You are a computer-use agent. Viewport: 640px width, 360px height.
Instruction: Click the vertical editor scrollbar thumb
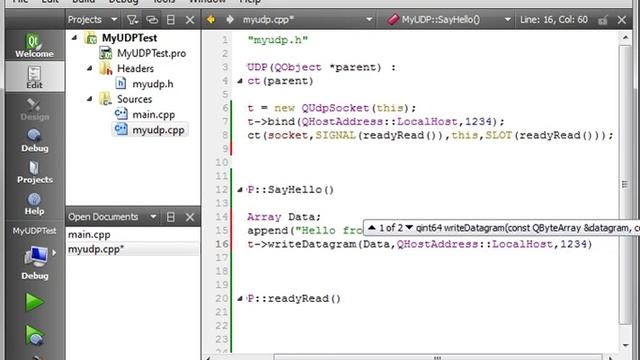point(625,184)
